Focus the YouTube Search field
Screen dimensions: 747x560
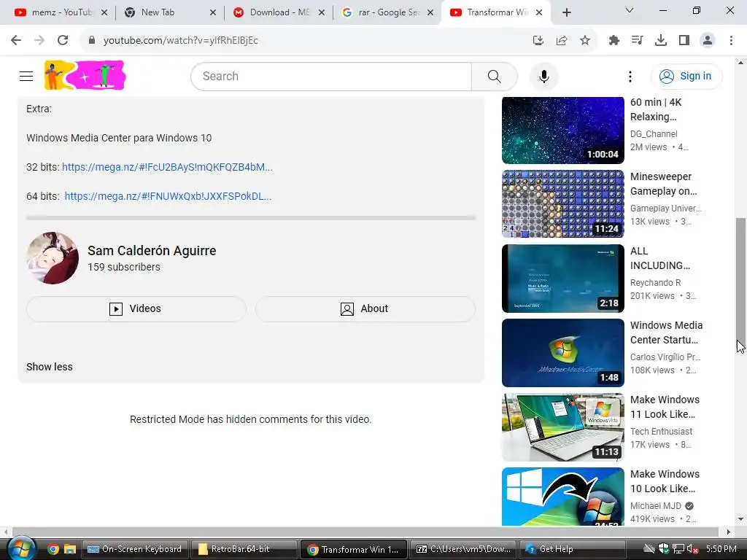point(331,76)
